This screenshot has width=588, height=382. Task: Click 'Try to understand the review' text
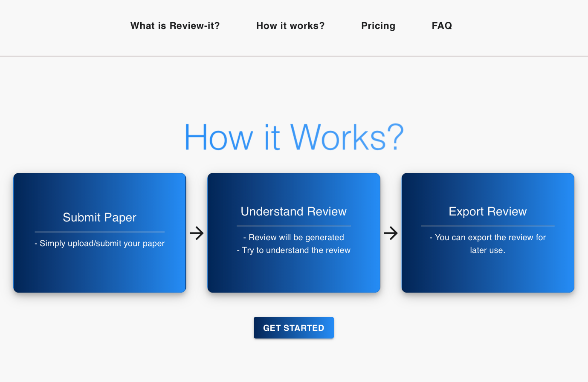(294, 250)
